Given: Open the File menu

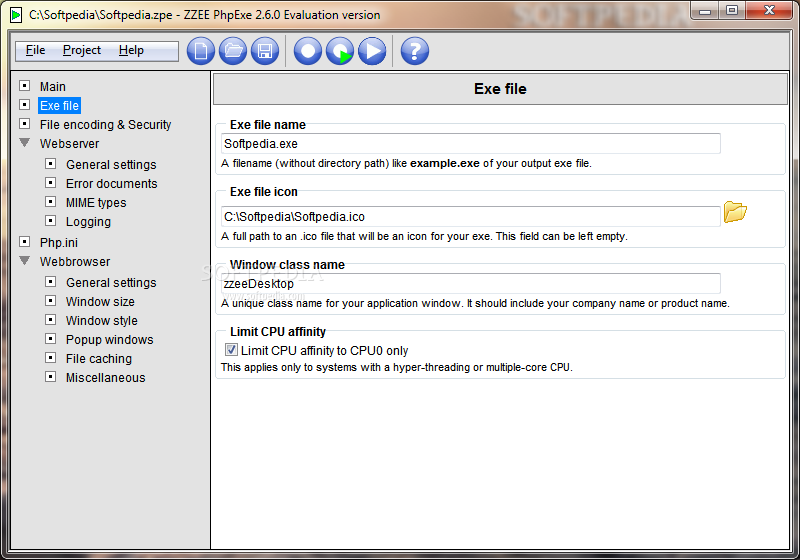Looking at the screenshot, I should coord(35,50).
